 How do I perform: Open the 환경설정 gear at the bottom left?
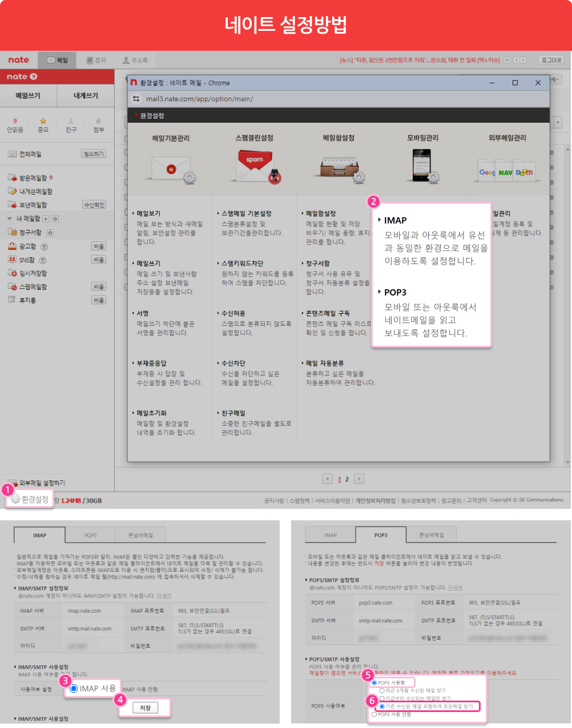point(30,499)
